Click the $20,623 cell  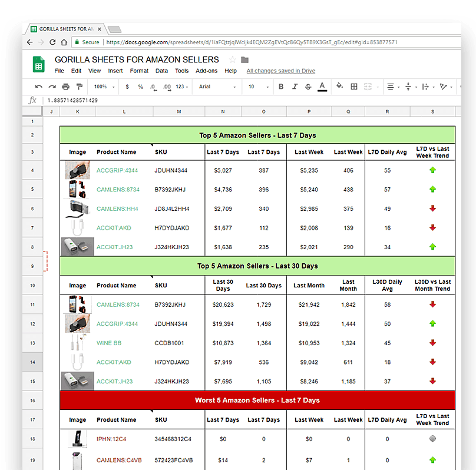pos(223,304)
